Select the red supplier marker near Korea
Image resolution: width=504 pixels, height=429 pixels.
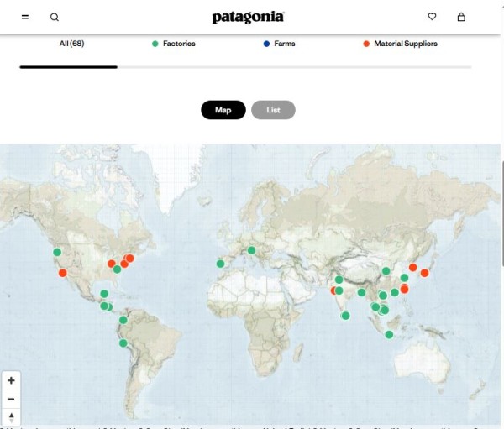tap(413, 267)
